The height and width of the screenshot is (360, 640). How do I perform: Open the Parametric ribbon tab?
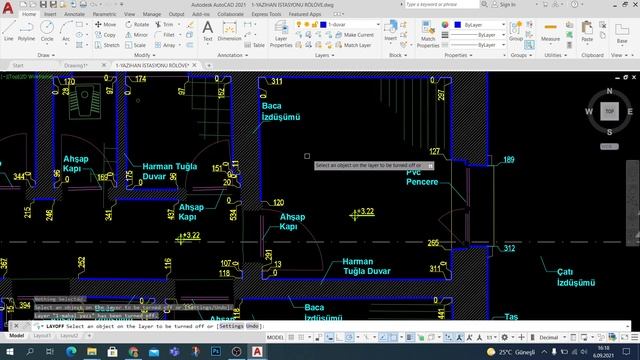[104, 14]
